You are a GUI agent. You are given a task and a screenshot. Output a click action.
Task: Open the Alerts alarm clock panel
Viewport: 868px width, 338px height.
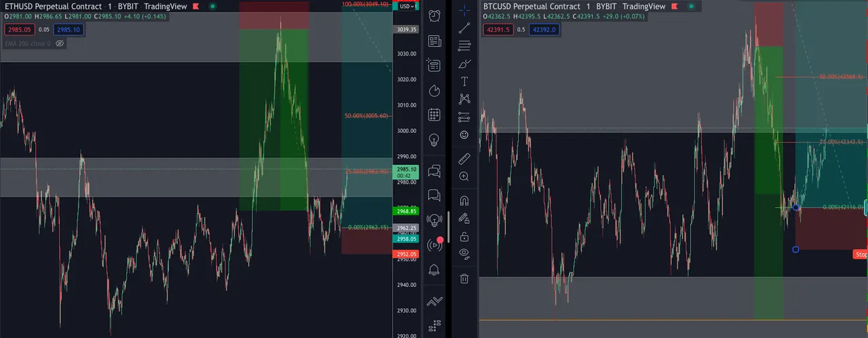435,15
